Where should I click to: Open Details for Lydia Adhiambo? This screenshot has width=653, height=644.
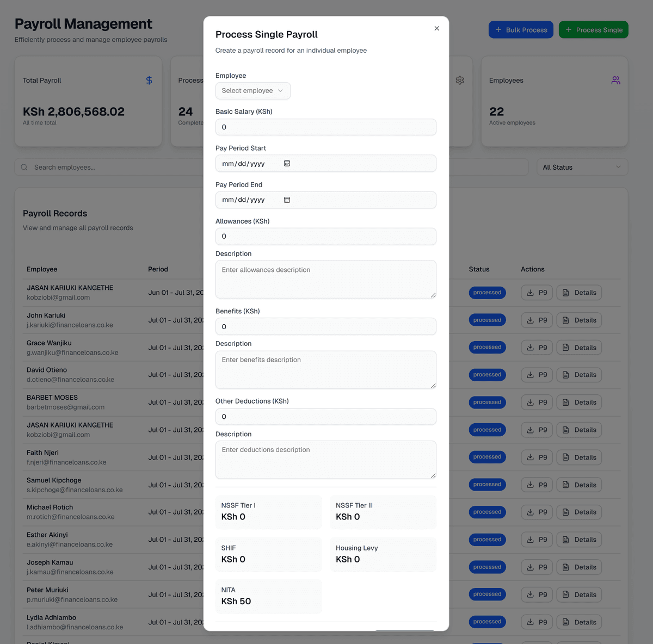[579, 622]
